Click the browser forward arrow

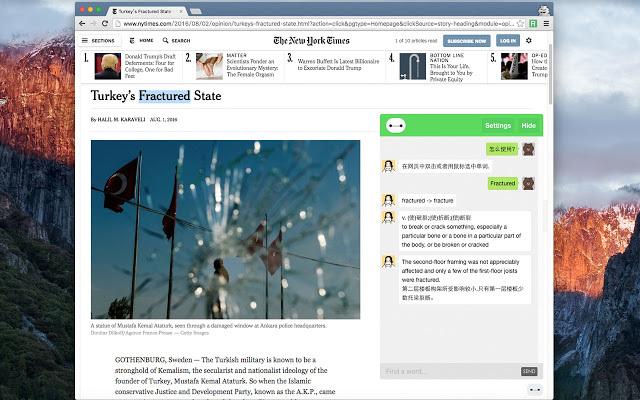pyautogui.click(x=93, y=24)
